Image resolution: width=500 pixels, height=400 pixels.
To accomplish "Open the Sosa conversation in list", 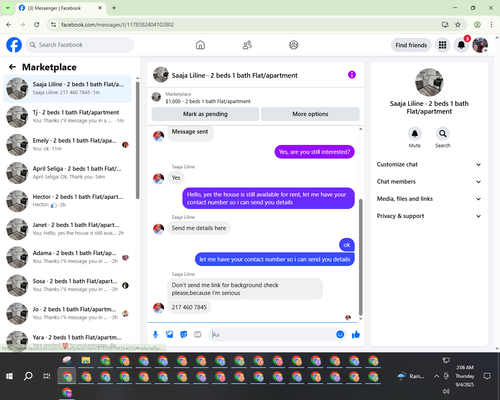I will [68, 285].
